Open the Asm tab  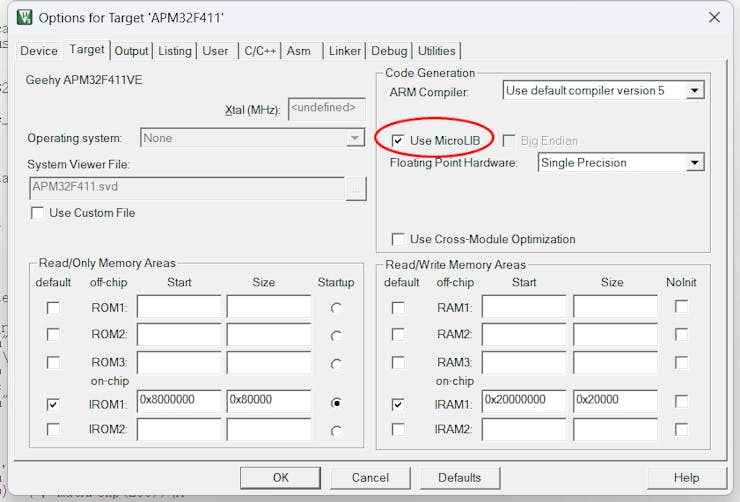pyautogui.click(x=299, y=51)
